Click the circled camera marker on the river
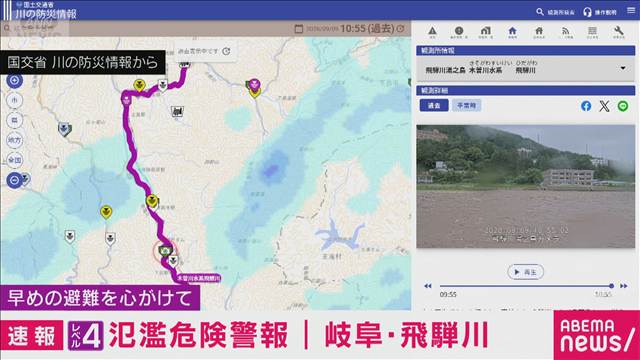The height and width of the screenshot is (360, 640). click(x=165, y=250)
